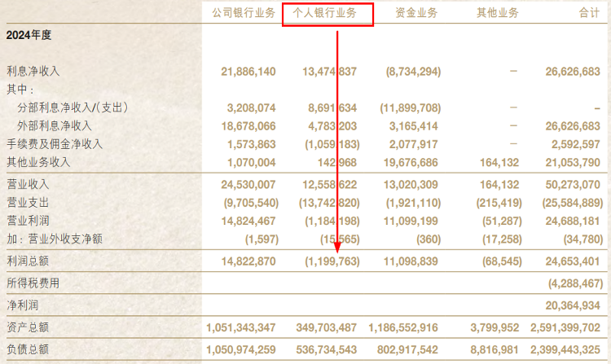Click the 利息净收入 row label

click(33, 72)
